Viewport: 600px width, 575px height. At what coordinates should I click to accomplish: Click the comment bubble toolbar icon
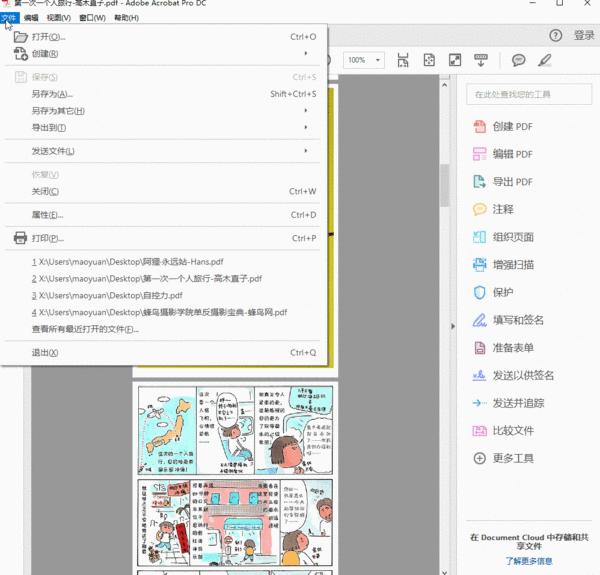coord(518,60)
